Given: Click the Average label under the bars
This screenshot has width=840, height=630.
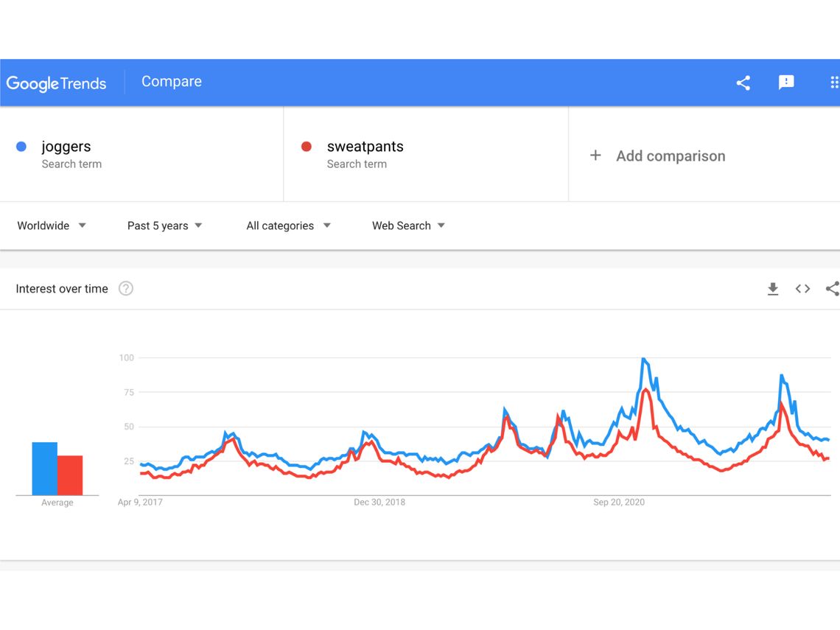Looking at the screenshot, I should (x=57, y=503).
